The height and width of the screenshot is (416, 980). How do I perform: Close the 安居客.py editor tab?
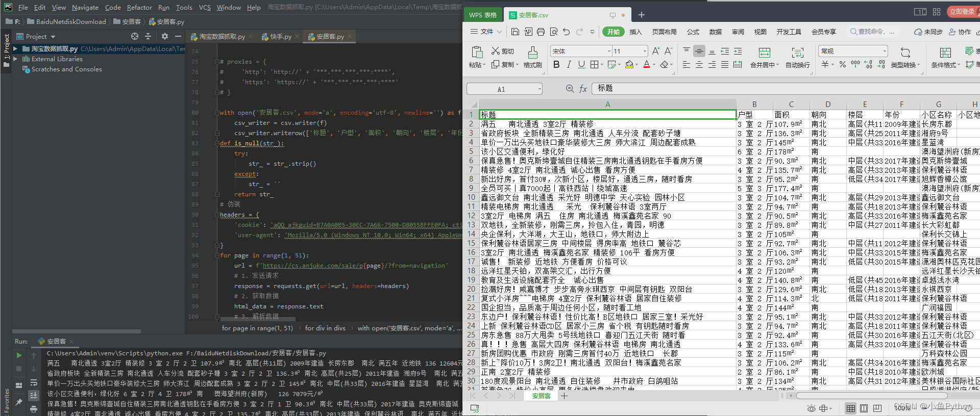tap(350, 37)
